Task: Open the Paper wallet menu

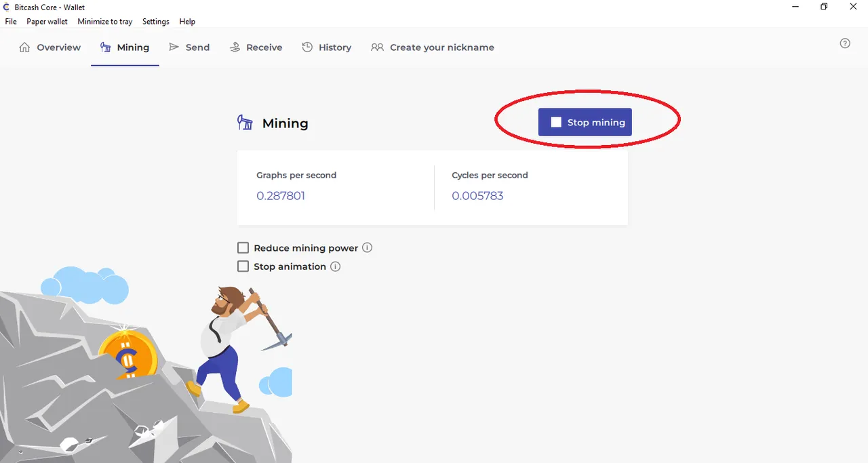Action: 47,22
